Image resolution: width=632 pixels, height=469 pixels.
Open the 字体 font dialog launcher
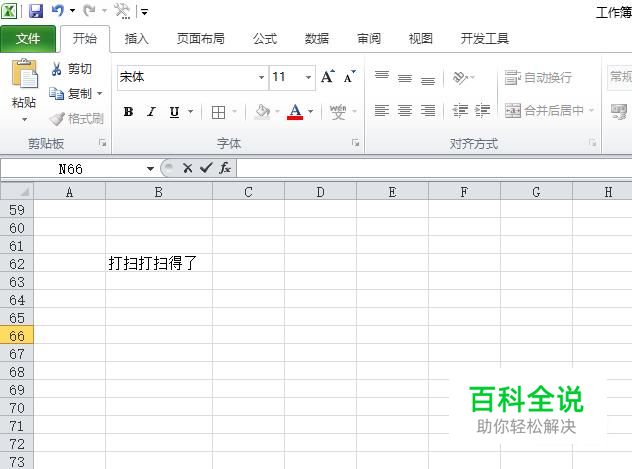pyautogui.click(x=355, y=143)
